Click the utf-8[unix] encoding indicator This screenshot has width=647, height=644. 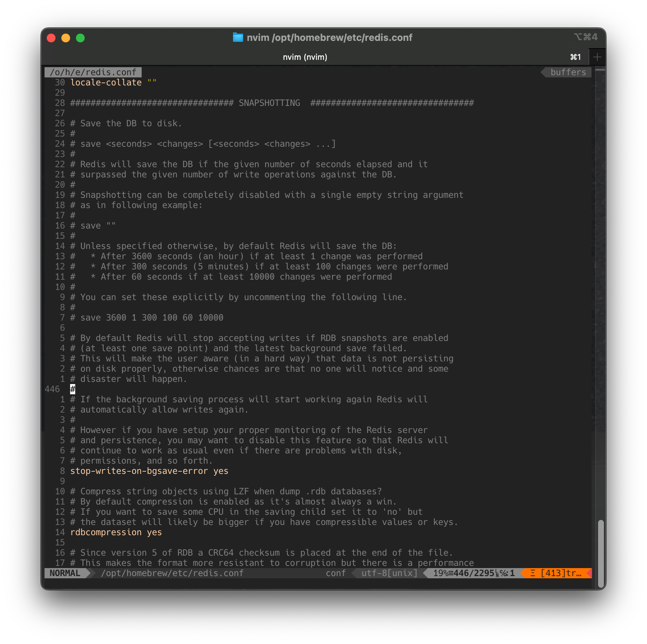tap(389, 573)
